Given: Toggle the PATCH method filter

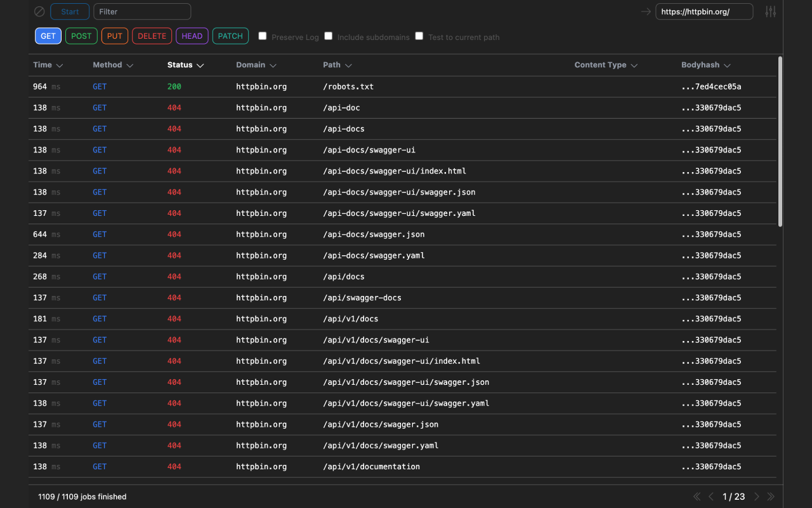Looking at the screenshot, I should [x=230, y=36].
